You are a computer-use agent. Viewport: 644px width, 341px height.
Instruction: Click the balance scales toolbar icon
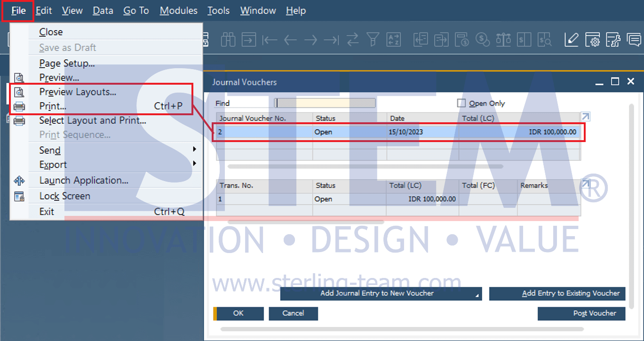503,40
